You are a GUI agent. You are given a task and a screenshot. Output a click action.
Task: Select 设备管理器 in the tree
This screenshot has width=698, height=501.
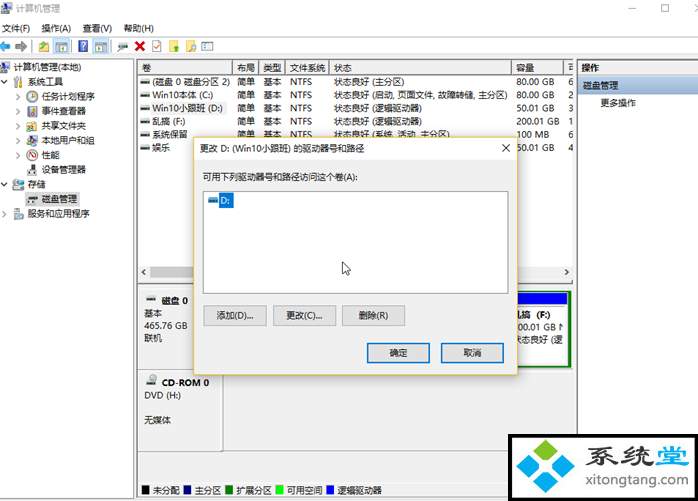(63, 170)
